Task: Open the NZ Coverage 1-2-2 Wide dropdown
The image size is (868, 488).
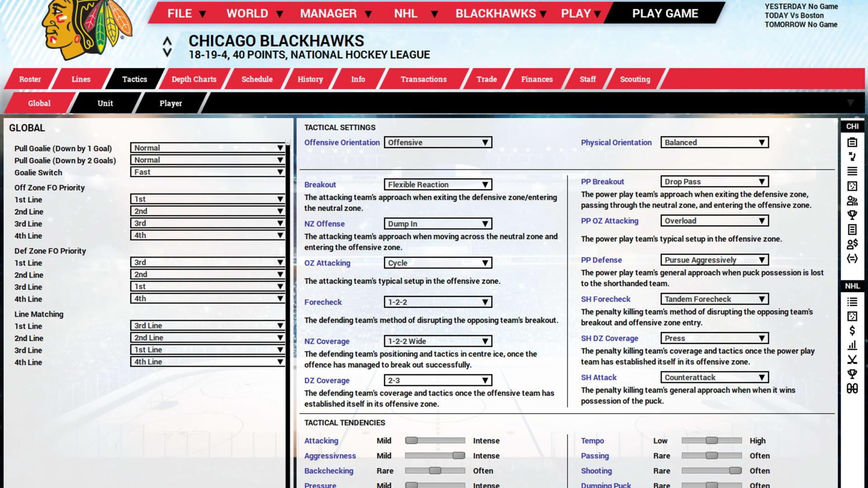Action: [438, 341]
